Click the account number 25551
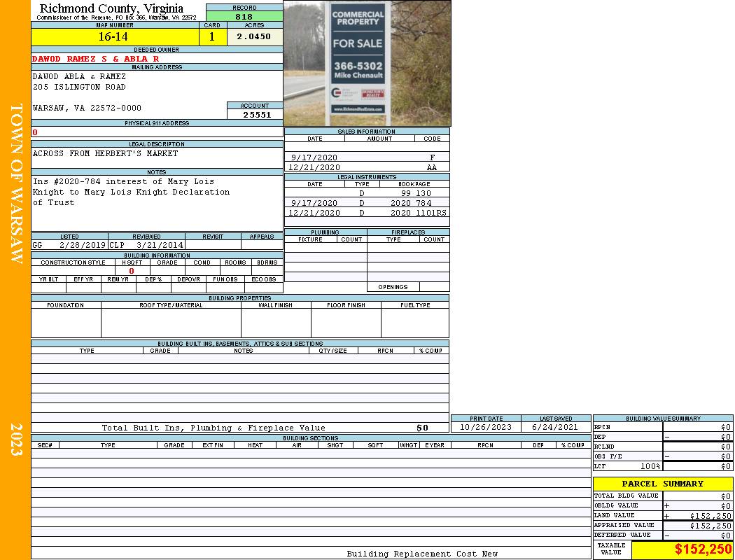 point(256,115)
